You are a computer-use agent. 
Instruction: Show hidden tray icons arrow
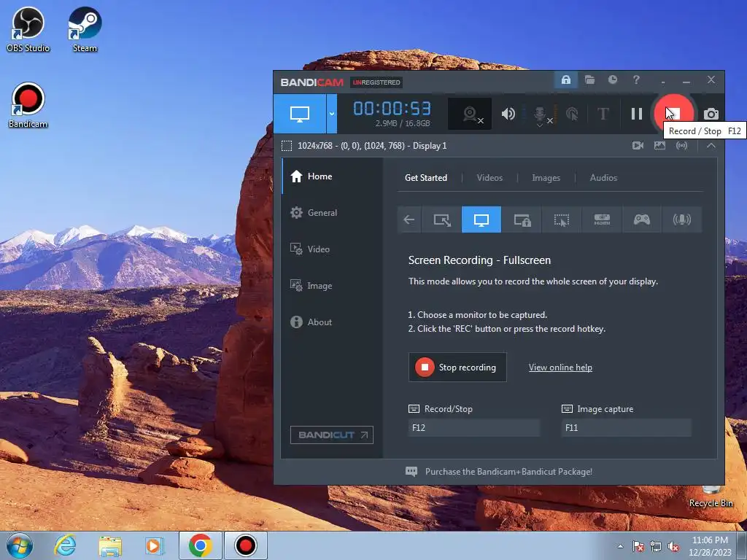click(x=620, y=546)
